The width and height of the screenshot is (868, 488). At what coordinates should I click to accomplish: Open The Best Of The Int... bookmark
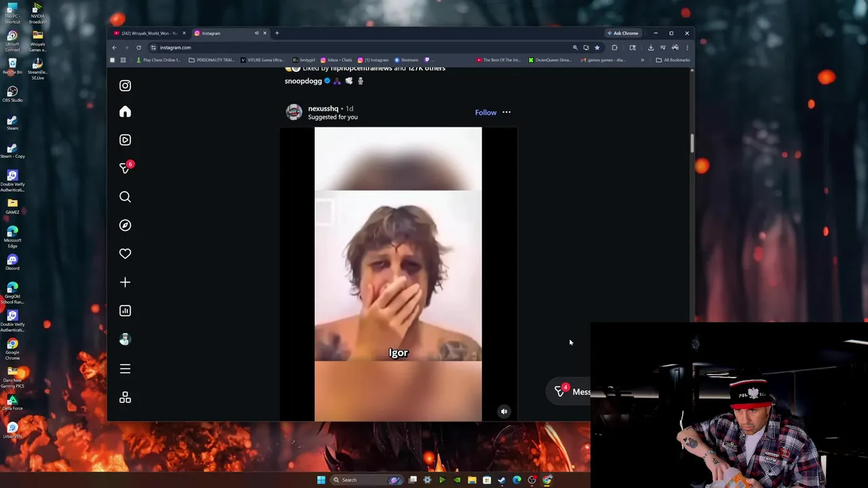coord(498,60)
